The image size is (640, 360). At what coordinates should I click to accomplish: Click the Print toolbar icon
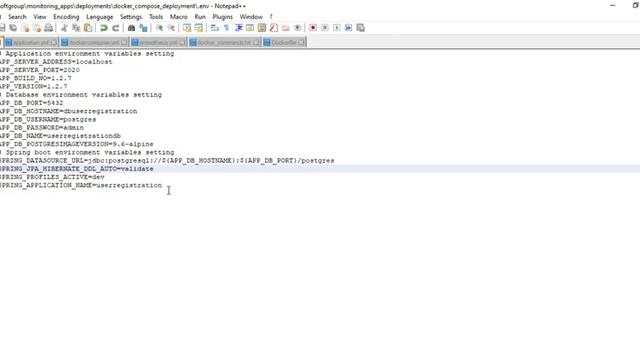49,28
